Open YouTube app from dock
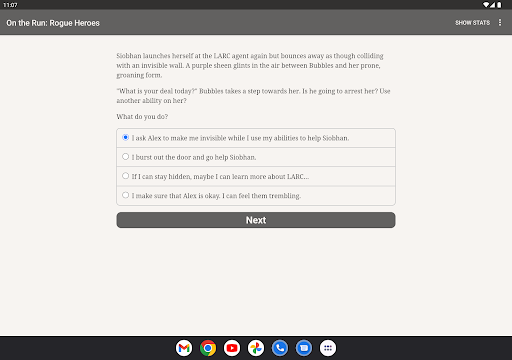 (x=232, y=348)
